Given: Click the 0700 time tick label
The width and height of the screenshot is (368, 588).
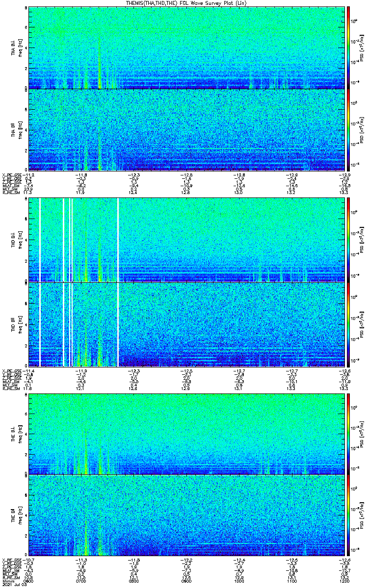Looking at the screenshot, I should tap(81, 581).
